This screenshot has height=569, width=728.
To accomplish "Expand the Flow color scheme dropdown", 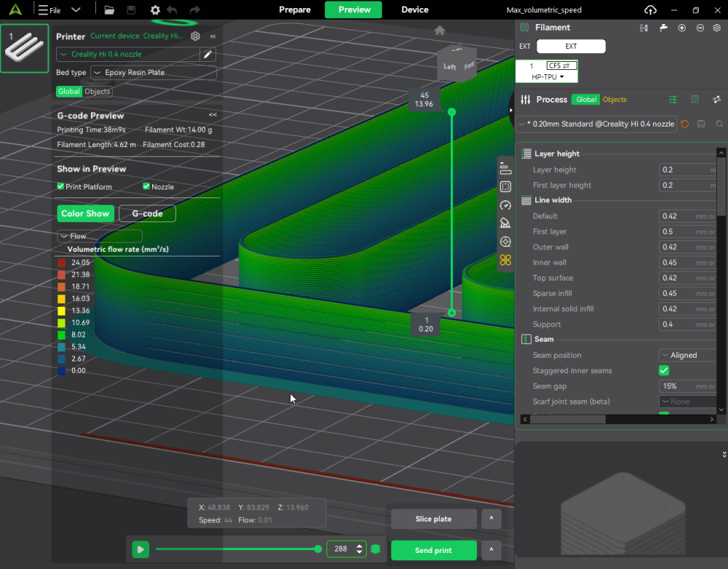I will [100, 236].
